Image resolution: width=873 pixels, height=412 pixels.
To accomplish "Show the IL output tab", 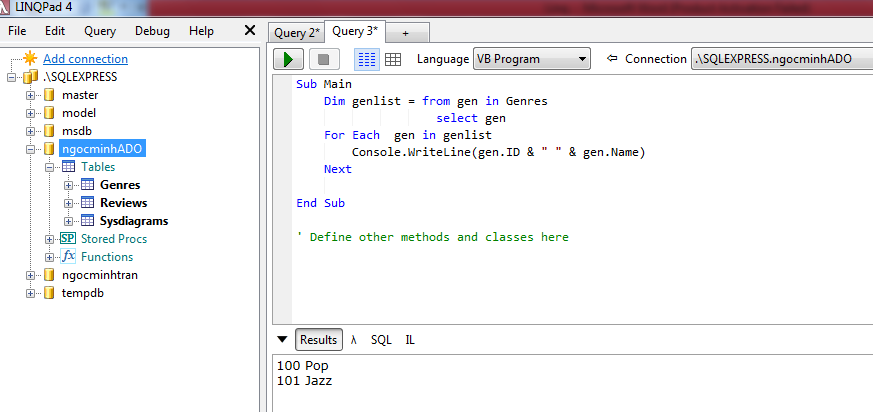I will 410,340.
